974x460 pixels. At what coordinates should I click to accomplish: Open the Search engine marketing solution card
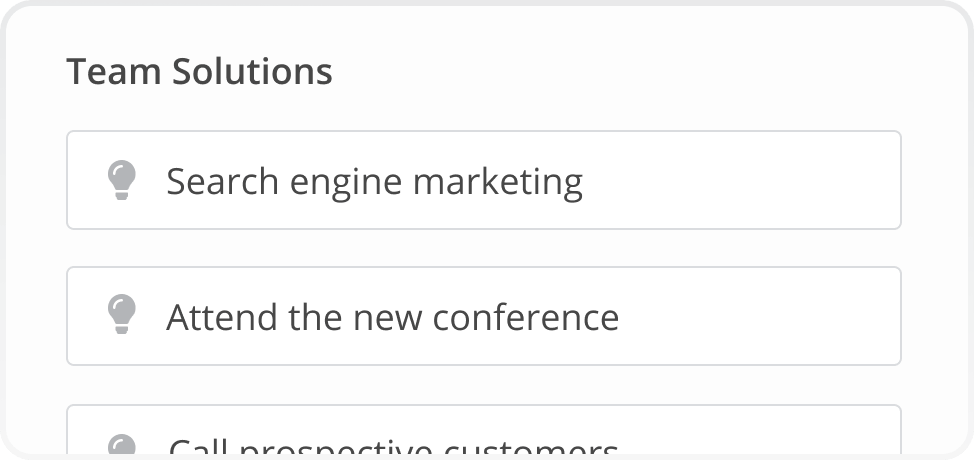[484, 180]
